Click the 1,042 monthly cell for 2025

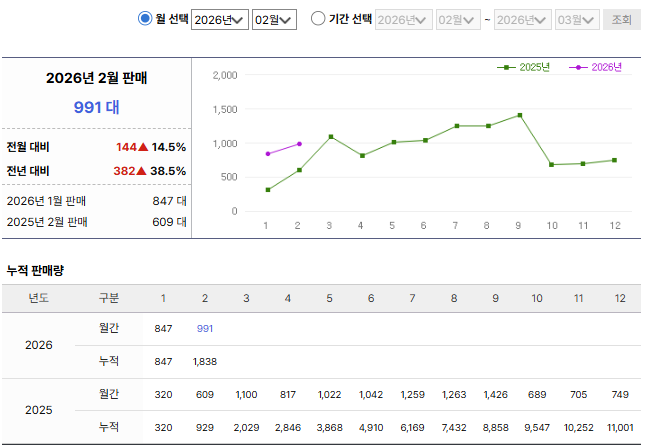click(x=371, y=394)
